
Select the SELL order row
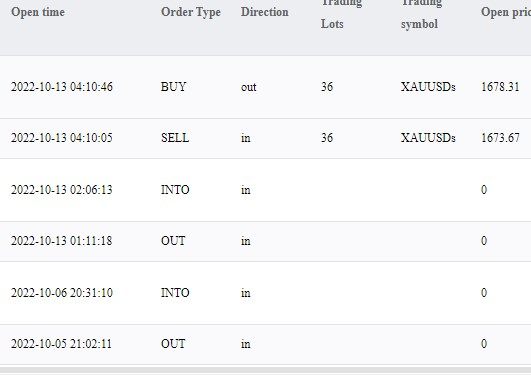click(266, 138)
